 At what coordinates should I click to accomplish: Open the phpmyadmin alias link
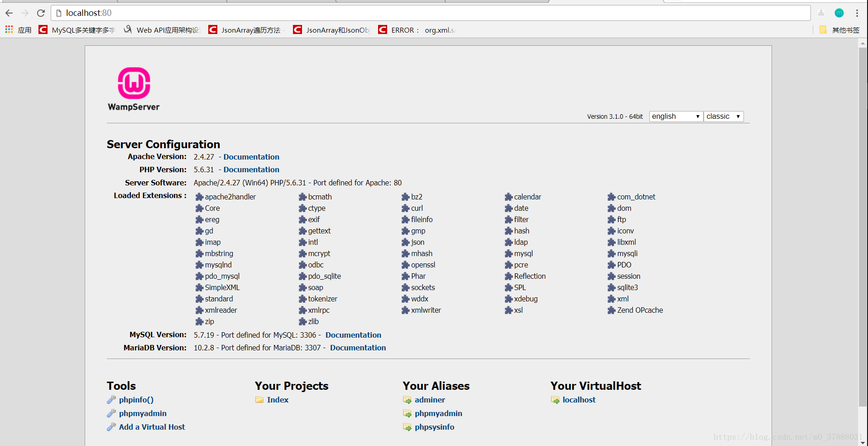pyautogui.click(x=438, y=413)
